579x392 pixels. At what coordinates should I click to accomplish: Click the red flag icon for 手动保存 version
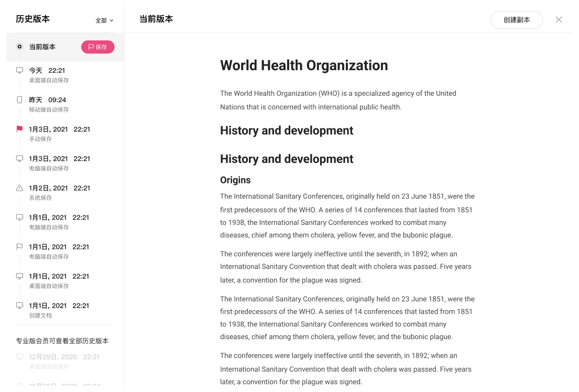click(x=19, y=129)
